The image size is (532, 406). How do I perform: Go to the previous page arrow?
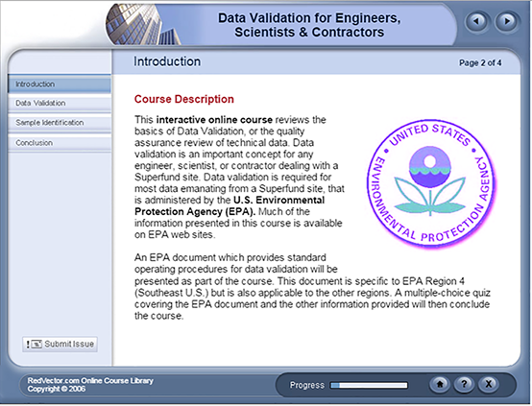pyautogui.click(x=477, y=22)
